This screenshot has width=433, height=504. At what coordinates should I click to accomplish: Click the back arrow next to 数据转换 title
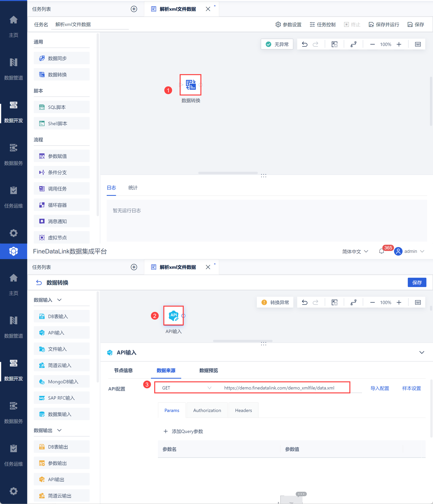[x=39, y=282]
